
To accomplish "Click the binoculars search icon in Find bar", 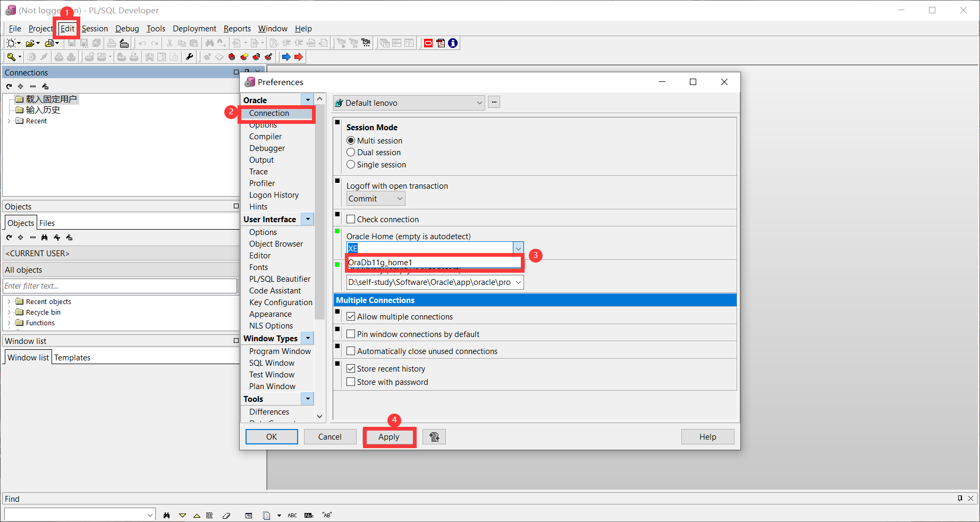I will point(167,515).
